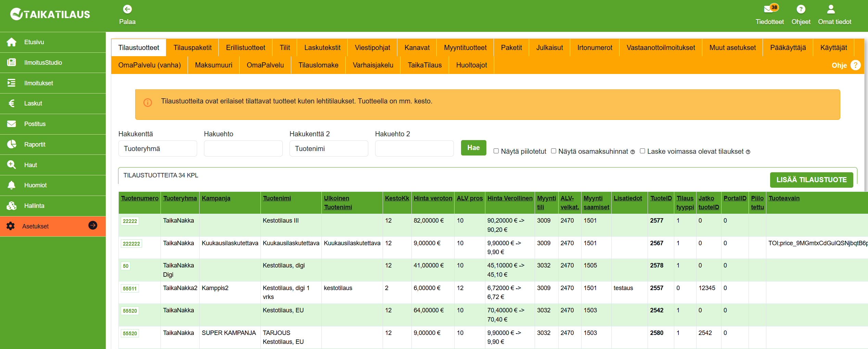This screenshot has width=868, height=349.
Task: Open the Maksumuuri tab
Action: pos(214,65)
